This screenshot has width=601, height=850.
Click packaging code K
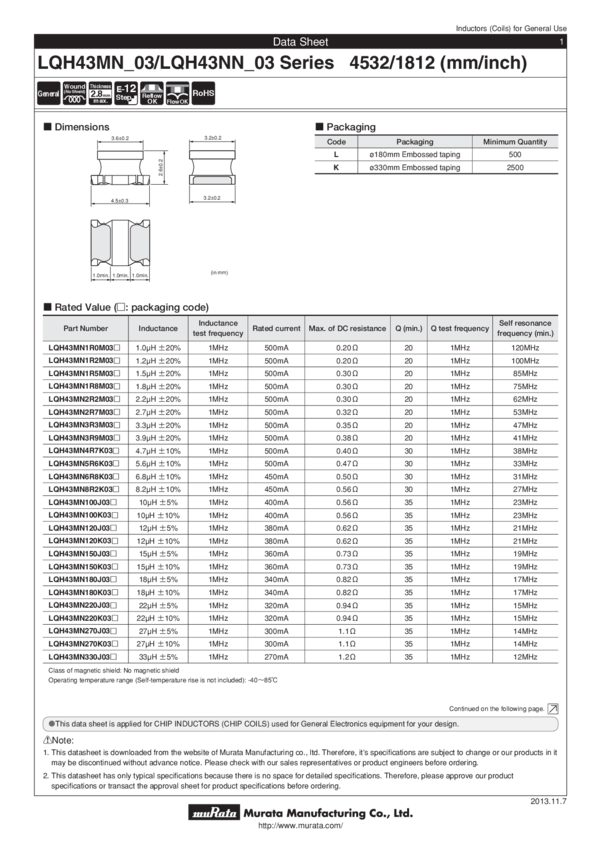click(x=336, y=168)
